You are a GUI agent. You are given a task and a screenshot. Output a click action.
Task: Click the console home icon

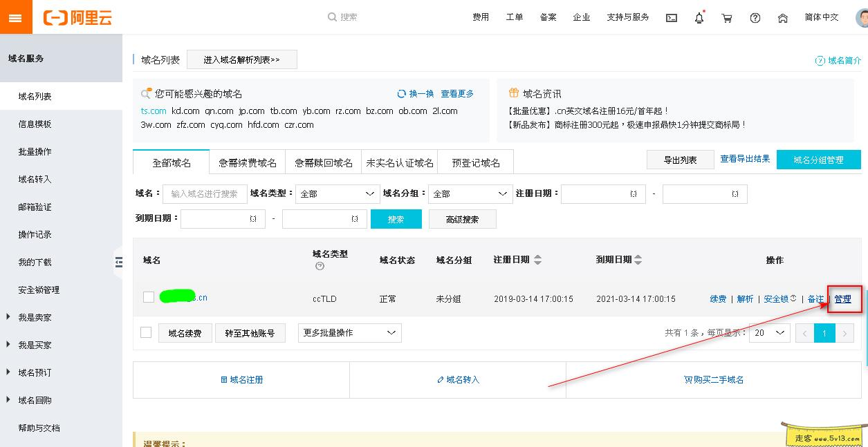[783, 17]
